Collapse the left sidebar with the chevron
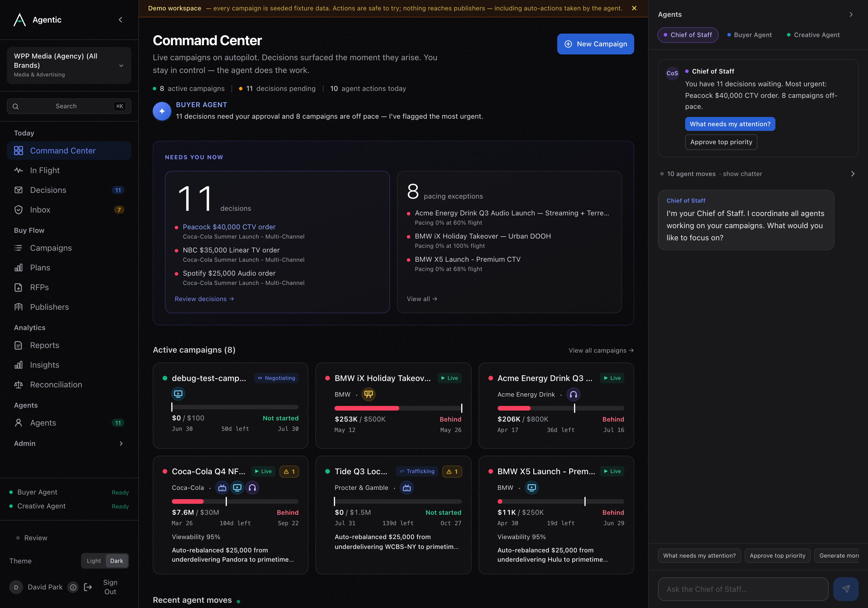This screenshot has width=868, height=608. pos(121,20)
